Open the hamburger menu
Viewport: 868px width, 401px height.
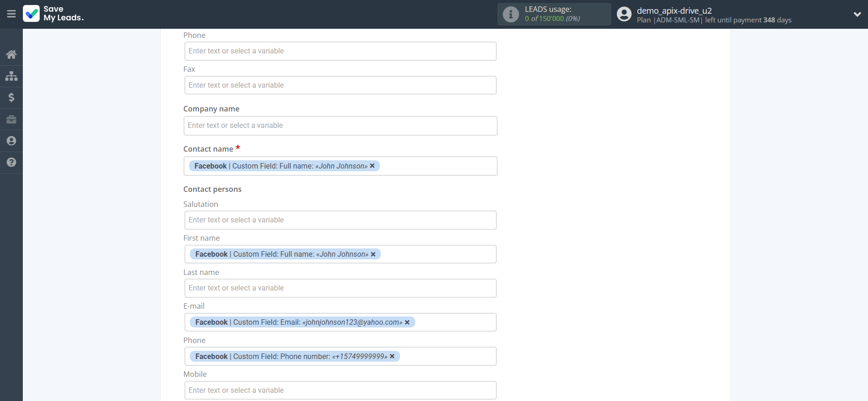pyautogui.click(x=11, y=14)
